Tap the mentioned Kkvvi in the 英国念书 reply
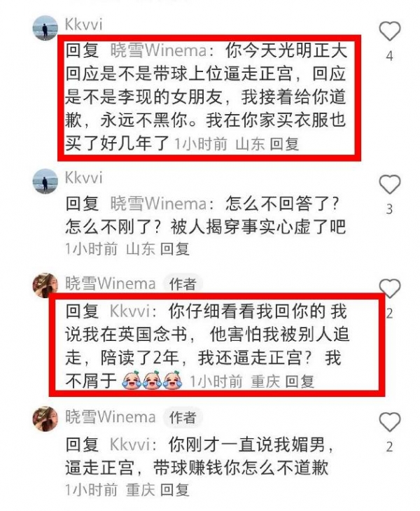Viewport: 420px width, 511px height. point(129,311)
